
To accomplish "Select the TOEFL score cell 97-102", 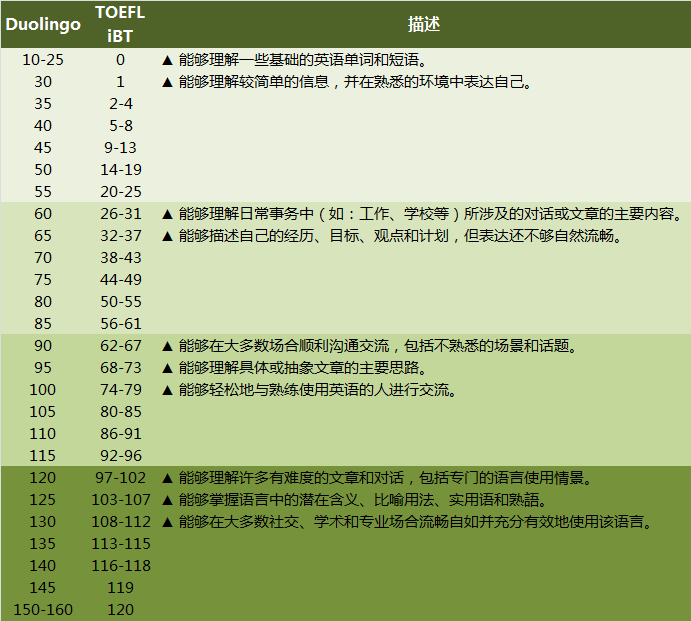I will tap(120, 478).
